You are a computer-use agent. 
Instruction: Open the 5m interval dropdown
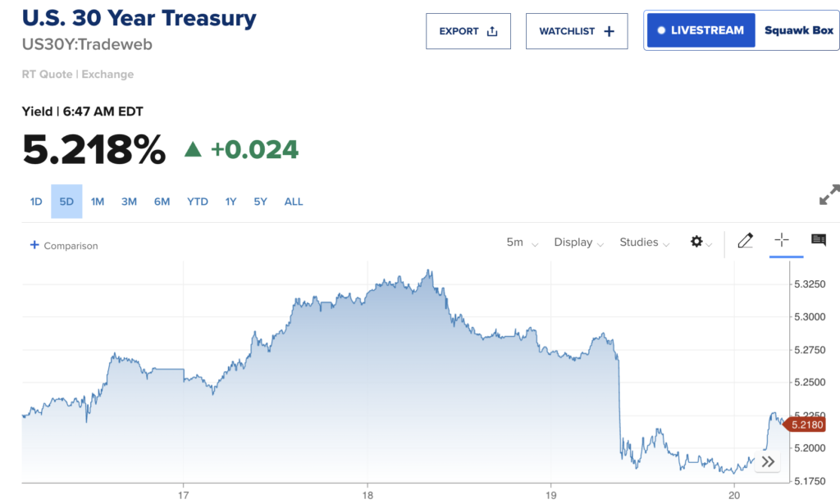point(523,243)
